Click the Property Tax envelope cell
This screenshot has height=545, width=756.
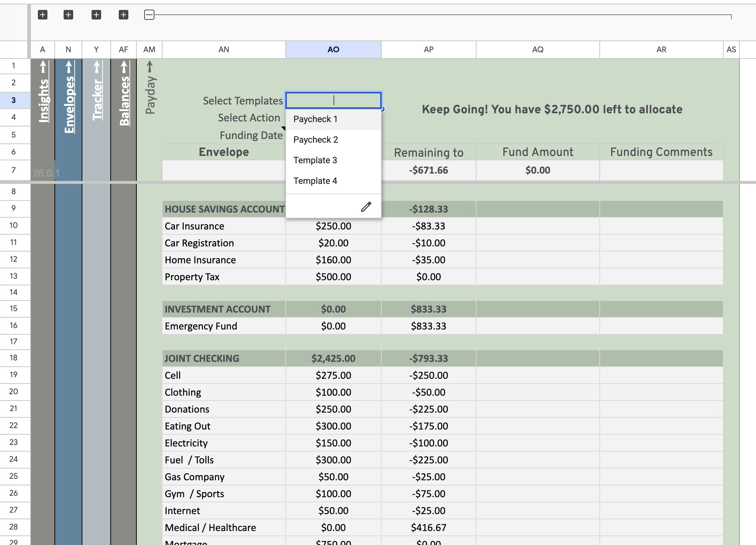[x=224, y=277]
